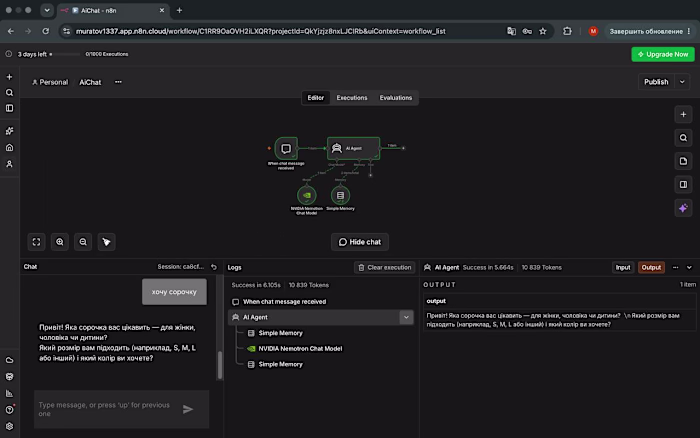
Task: Click the chat panel scrollbar
Action: click(x=220, y=365)
